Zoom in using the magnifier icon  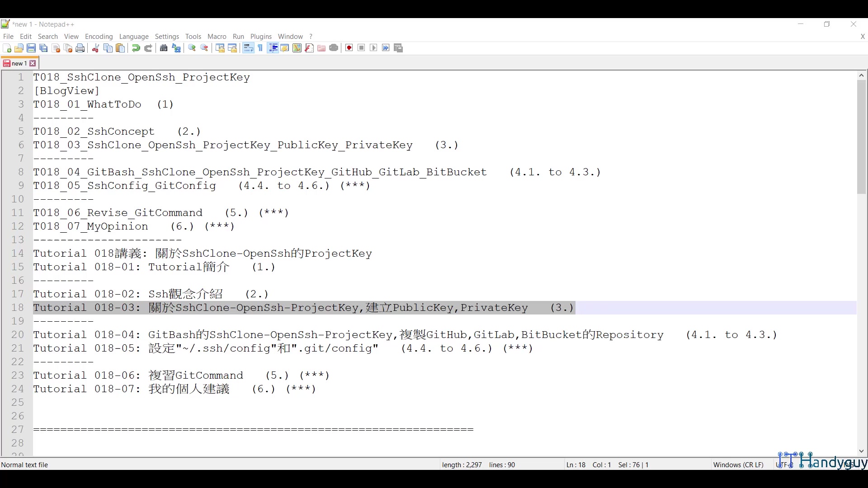[x=192, y=48]
